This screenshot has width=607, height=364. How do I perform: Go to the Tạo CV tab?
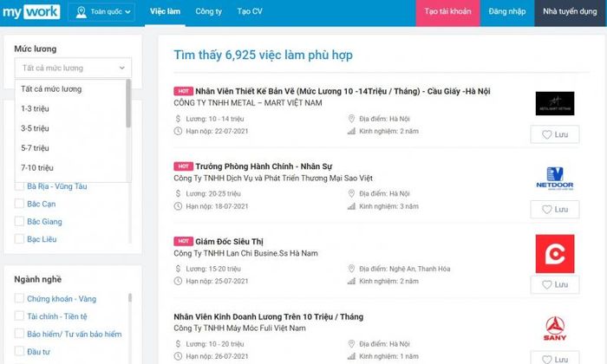pos(251,13)
